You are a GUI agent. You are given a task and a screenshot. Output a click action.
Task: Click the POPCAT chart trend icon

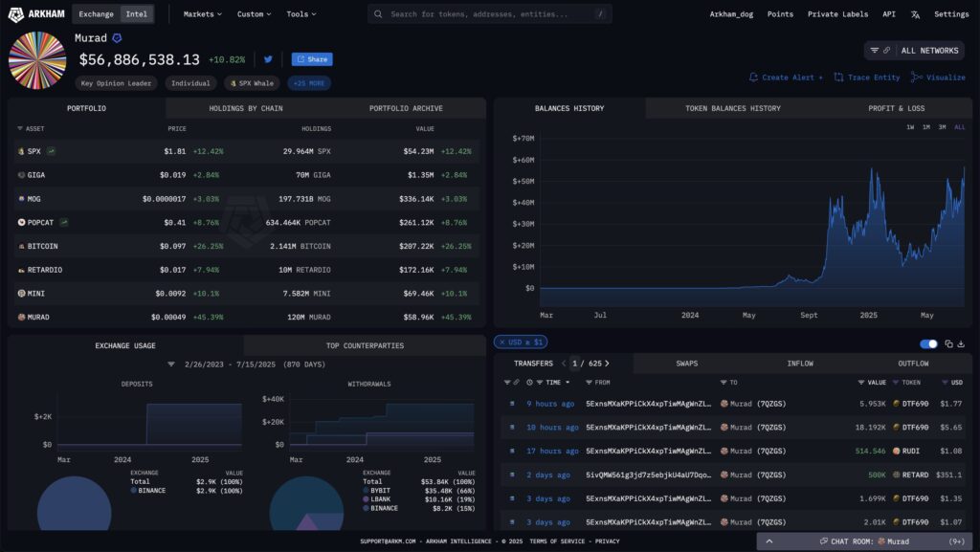tap(64, 222)
